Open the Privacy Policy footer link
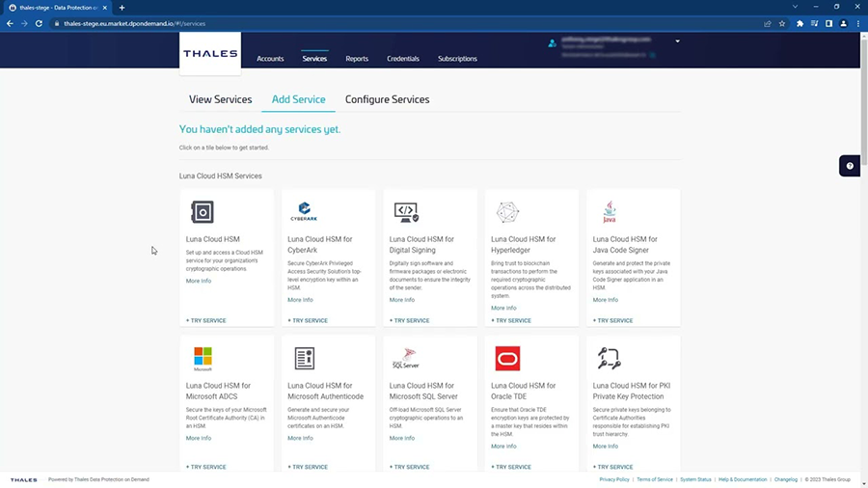Screen dimensions: 868x488 pos(614,479)
